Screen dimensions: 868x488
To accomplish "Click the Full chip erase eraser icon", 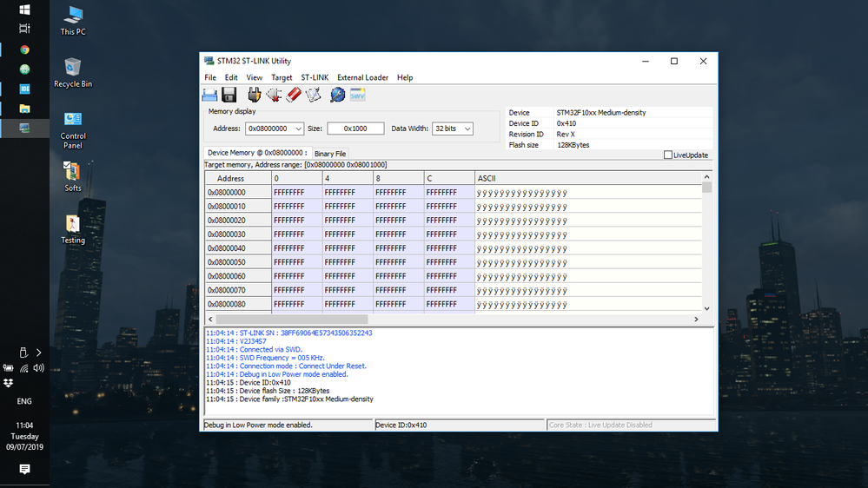I will pyautogui.click(x=294, y=95).
